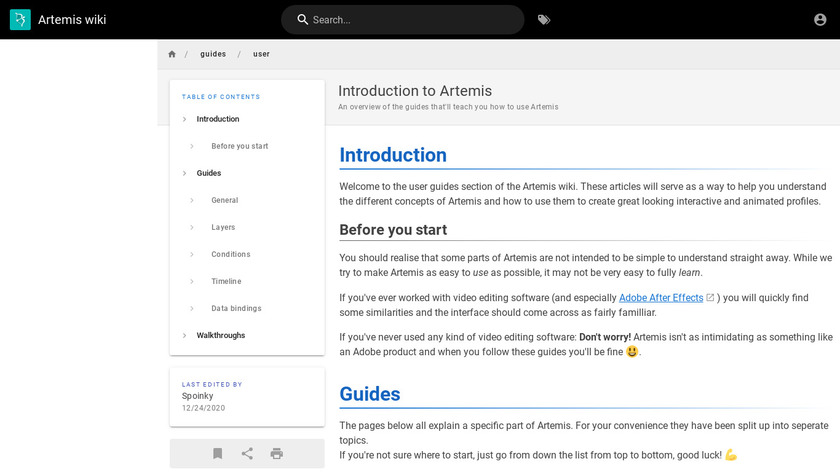Bookmark this page with bookmark icon
The width and height of the screenshot is (840, 472).
pos(218,454)
